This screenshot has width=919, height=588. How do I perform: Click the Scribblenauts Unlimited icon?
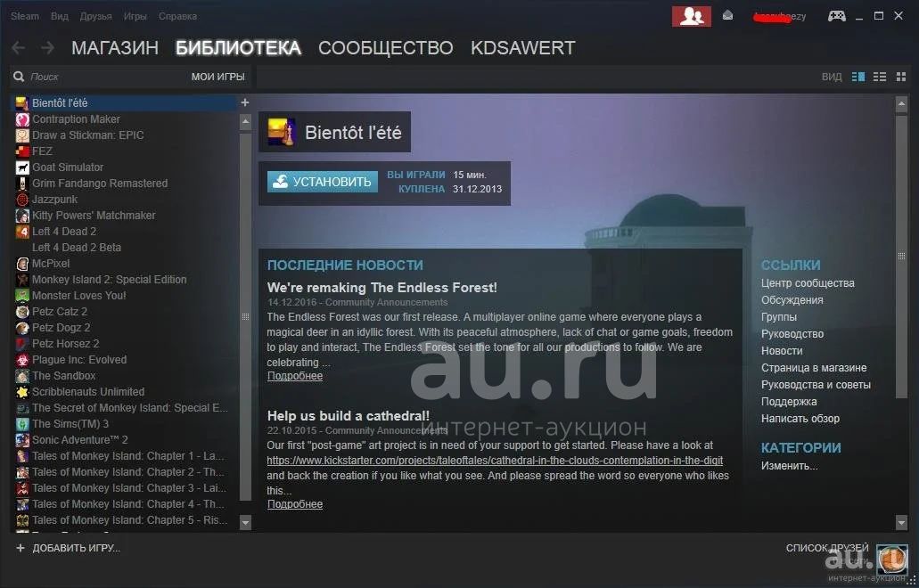22,392
